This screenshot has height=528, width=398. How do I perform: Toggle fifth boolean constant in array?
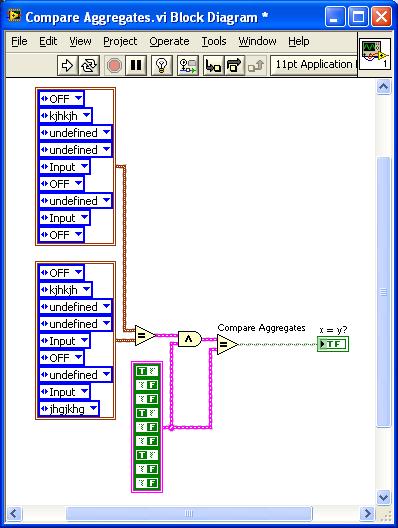pos(147,427)
